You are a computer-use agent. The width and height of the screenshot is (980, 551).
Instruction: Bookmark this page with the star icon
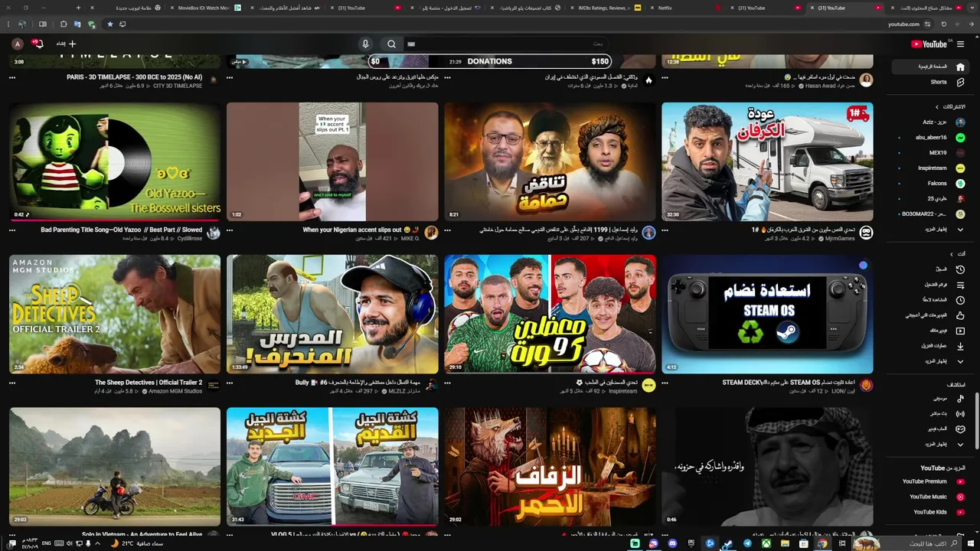[109, 24]
